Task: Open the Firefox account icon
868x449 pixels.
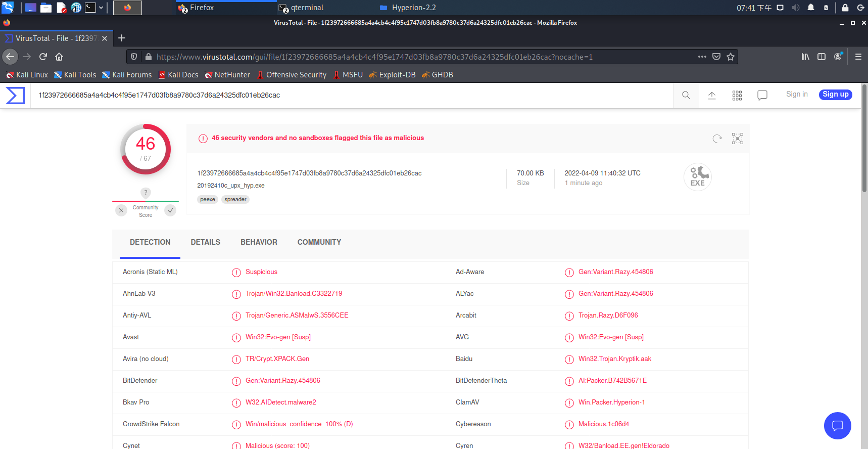Action: pyautogui.click(x=838, y=57)
